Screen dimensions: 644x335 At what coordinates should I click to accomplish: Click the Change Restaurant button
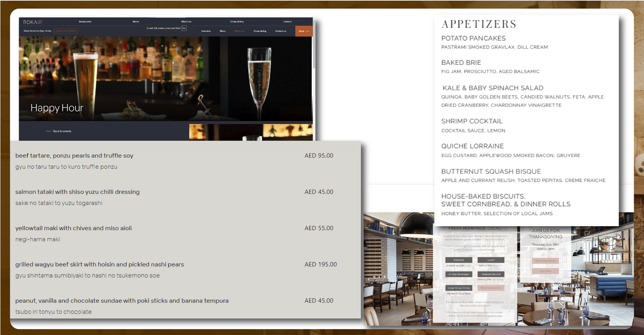pos(66,31)
